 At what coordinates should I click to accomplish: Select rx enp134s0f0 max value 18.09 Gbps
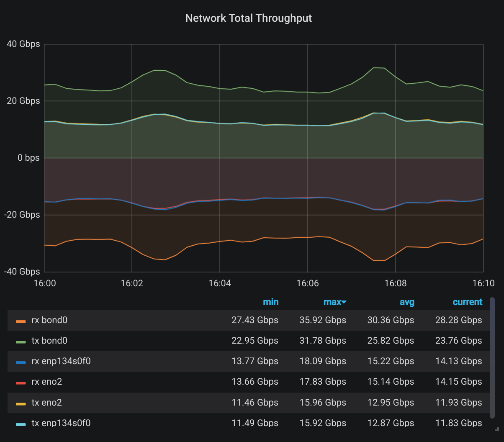click(323, 361)
